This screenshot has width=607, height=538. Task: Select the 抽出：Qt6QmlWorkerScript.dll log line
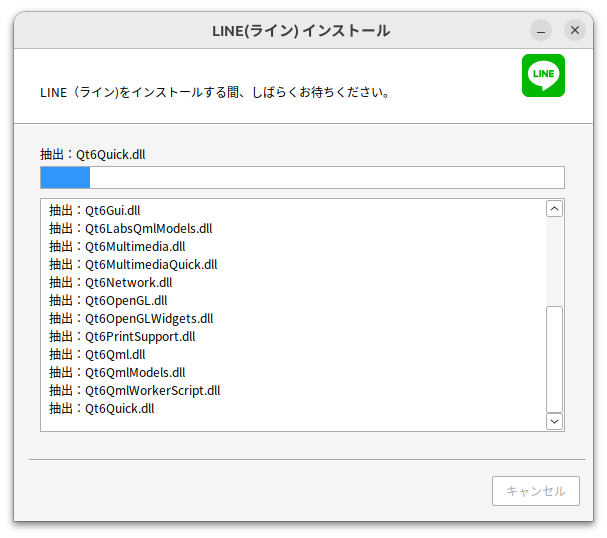coord(134,391)
